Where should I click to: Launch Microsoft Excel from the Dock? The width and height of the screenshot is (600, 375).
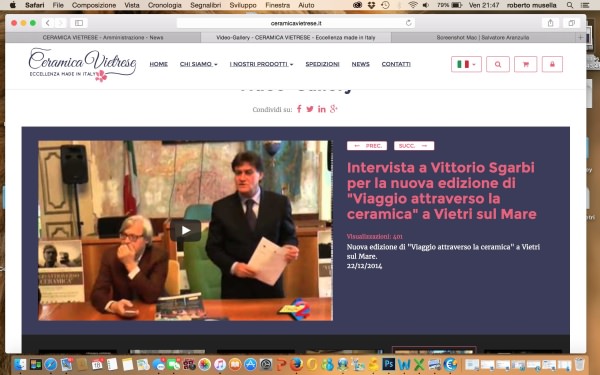click(419, 364)
